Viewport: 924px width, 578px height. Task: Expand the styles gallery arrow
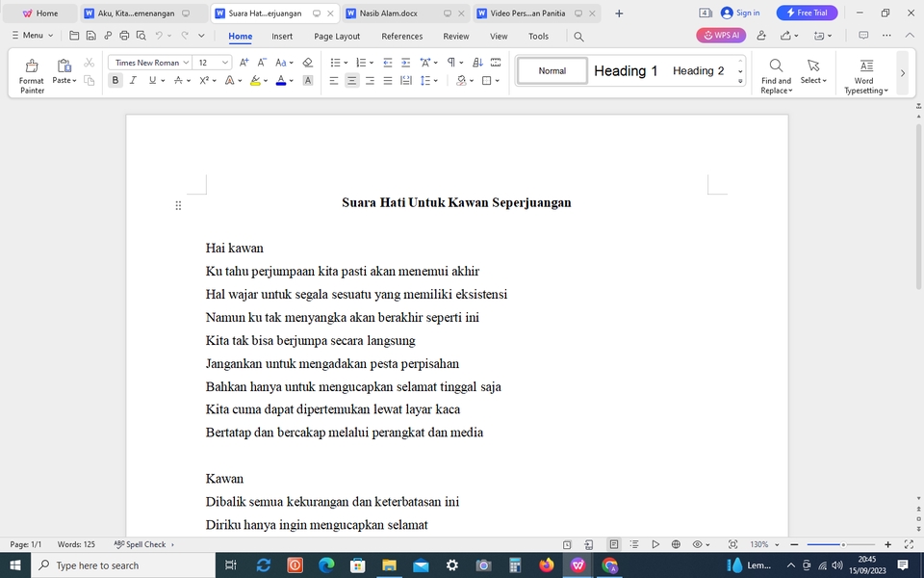[x=741, y=81]
